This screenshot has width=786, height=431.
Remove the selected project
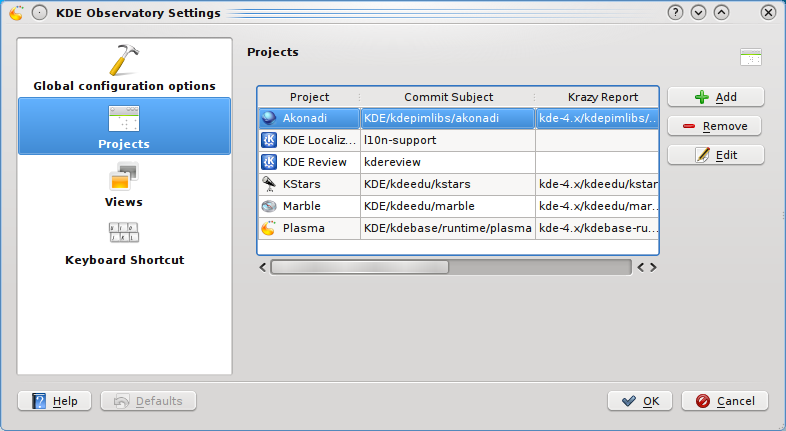pyautogui.click(x=715, y=126)
